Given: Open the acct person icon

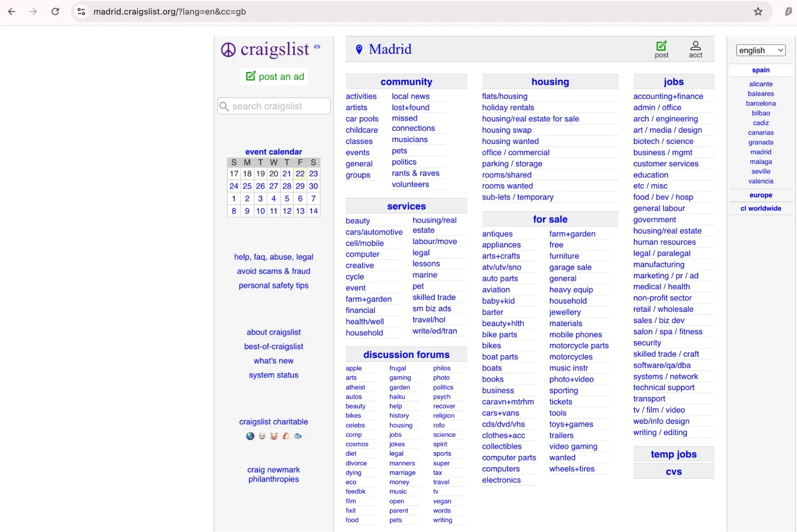Looking at the screenshot, I should click(695, 45).
